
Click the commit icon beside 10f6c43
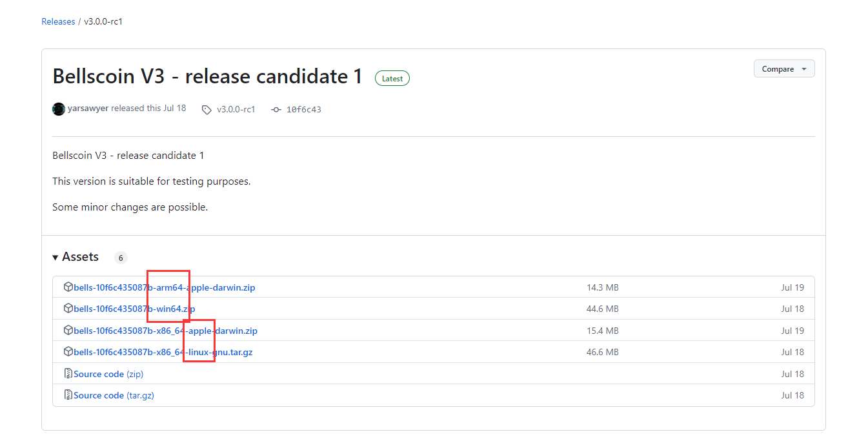point(276,110)
